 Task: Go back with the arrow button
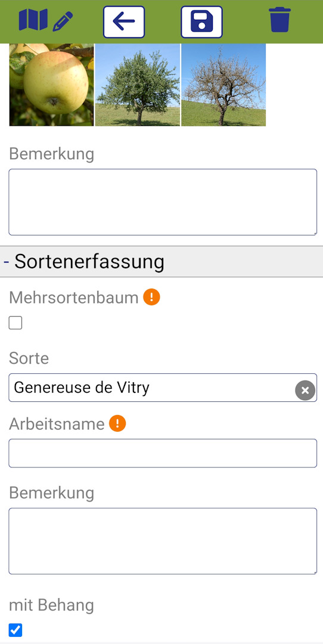tap(124, 22)
